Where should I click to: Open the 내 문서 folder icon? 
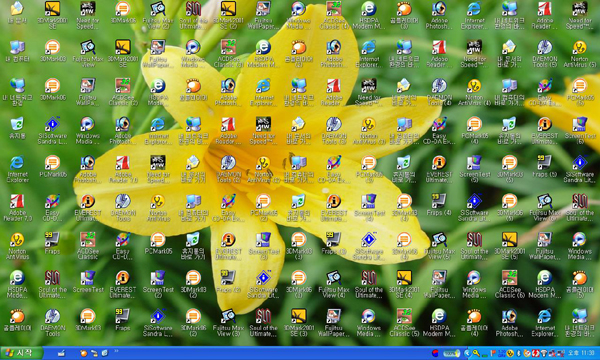(17, 13)
